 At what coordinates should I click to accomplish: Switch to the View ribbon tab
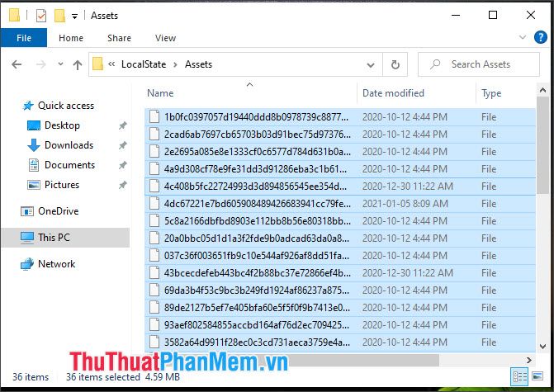(x=165, y=38)
